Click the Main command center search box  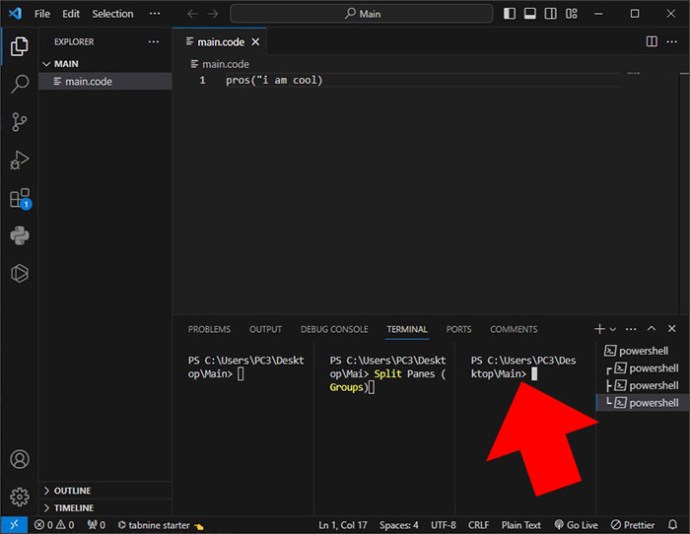click(361, 14)
